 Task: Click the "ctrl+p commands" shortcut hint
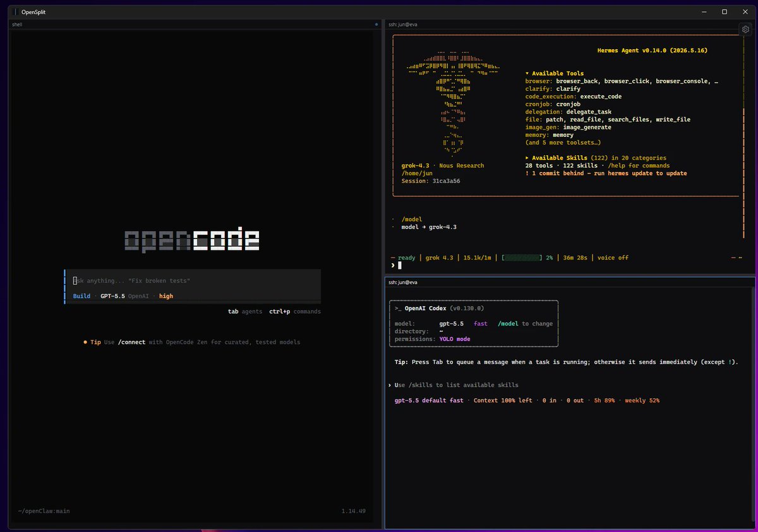coord(295,312)
